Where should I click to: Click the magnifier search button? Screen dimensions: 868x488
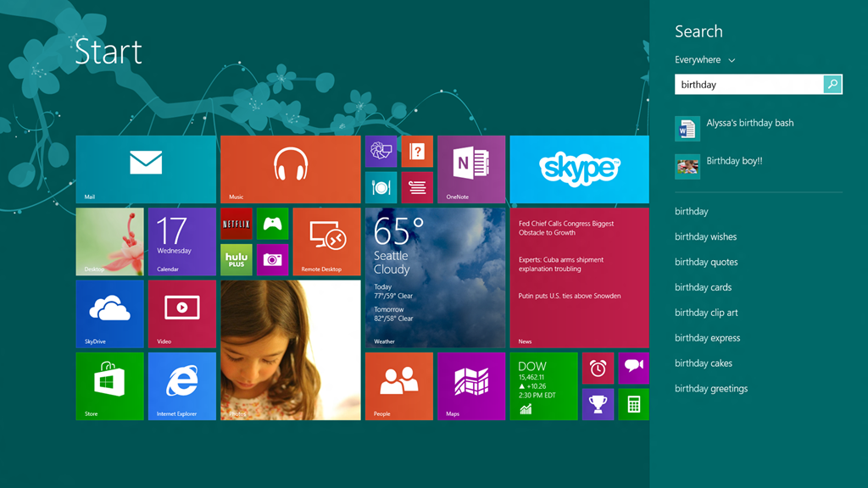click(x=832, y=84)
